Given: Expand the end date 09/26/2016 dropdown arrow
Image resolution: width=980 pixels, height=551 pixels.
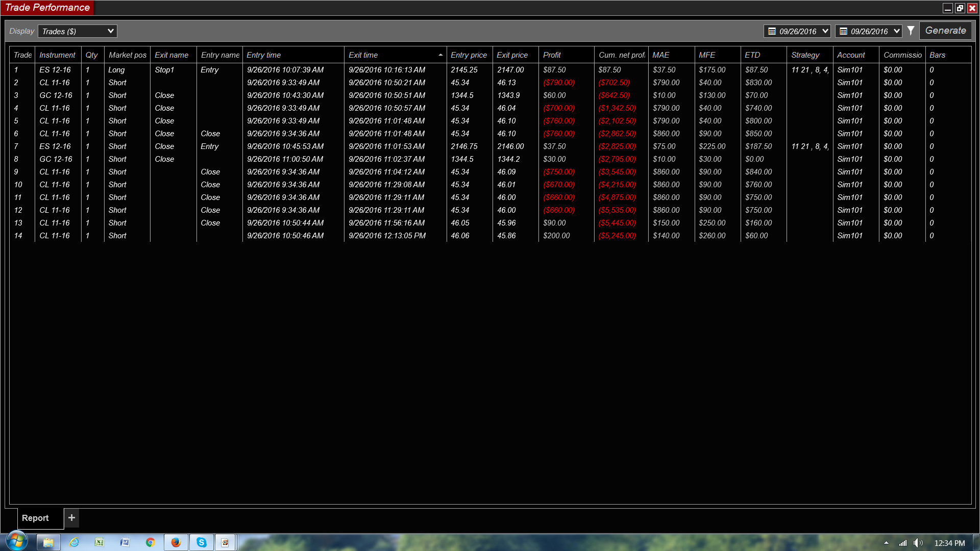Looking at the screenshot, I should [x=896, y=31].
